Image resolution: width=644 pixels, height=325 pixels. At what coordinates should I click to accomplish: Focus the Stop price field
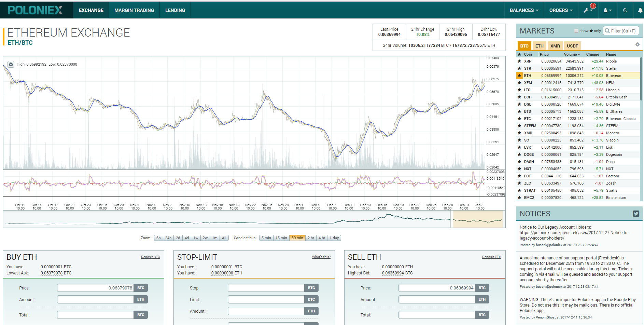pos(266,288)
